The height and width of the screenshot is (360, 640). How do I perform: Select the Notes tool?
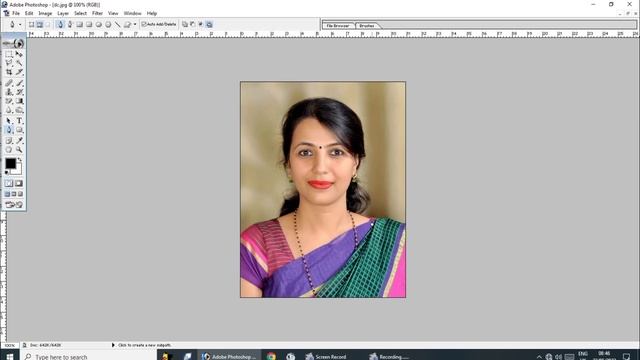click(9, 140)
